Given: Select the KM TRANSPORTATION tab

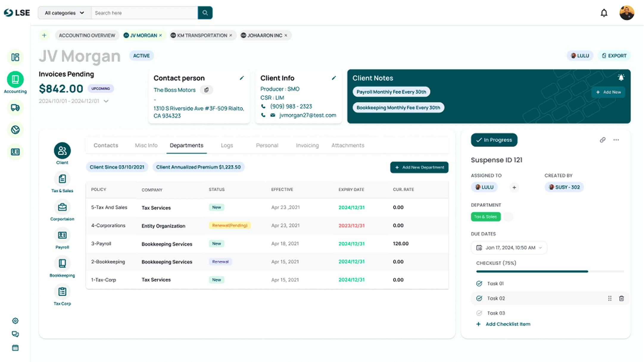Looking at the screenshot, I should 202,35.
